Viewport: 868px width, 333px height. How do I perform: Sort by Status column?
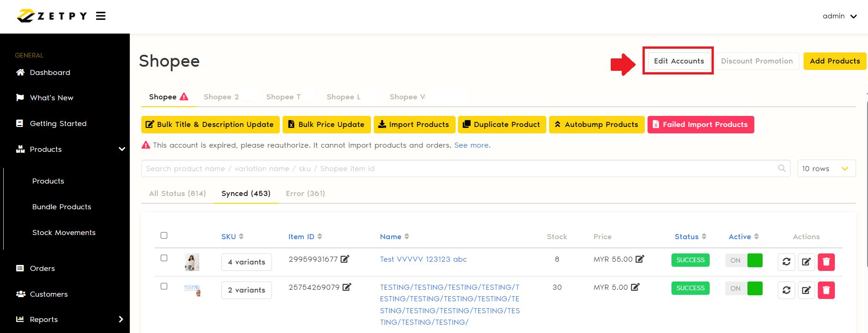click(x=690, y=237)
